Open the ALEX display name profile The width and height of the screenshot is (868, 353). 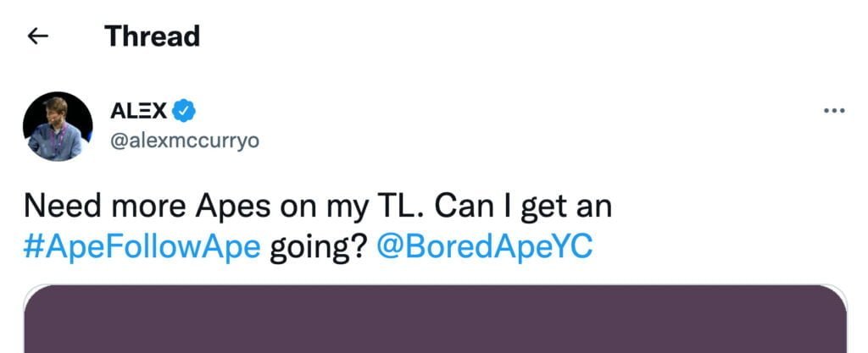tap(139, 110)
